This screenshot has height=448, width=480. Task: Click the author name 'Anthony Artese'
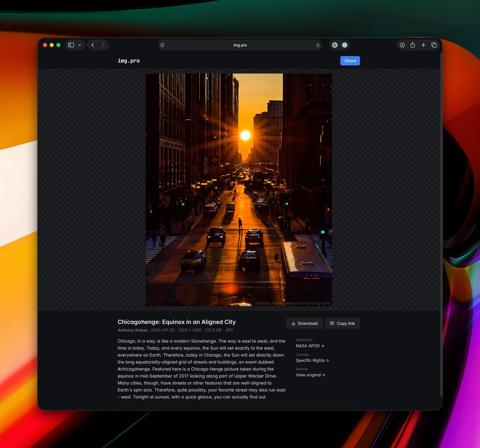(132, 330)
